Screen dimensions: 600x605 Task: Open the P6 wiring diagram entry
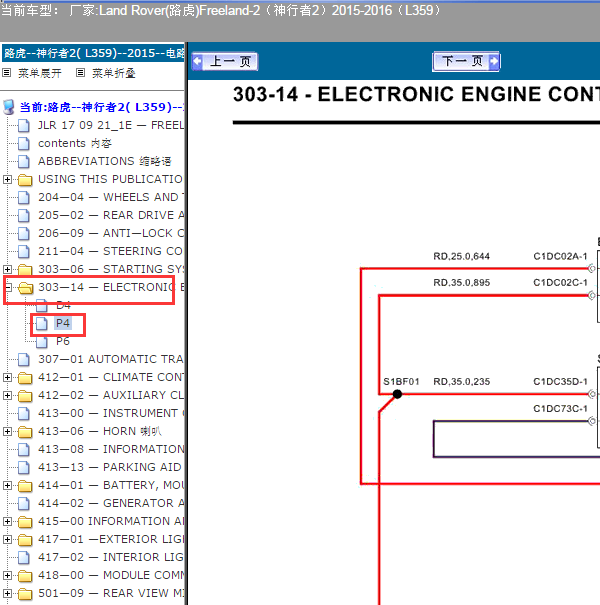point(63,341)
